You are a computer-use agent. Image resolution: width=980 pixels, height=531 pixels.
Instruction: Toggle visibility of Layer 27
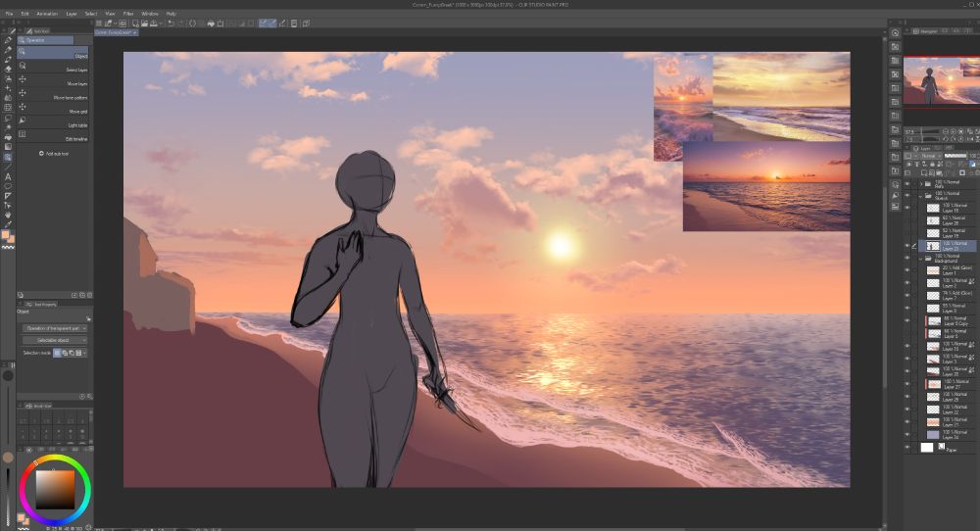click(907, 384)
